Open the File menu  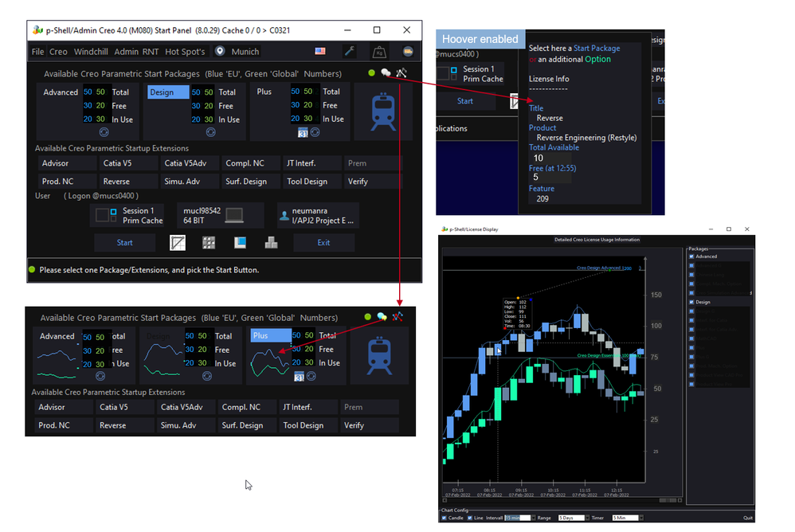37,52
